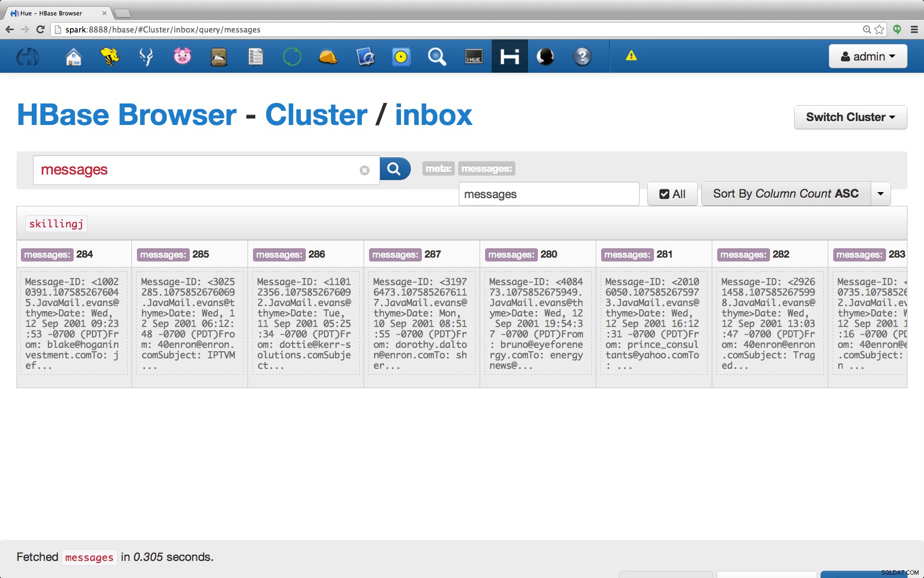Select the skillingj row key
Viewport: 924px width, 578px height.
point(56,223)
